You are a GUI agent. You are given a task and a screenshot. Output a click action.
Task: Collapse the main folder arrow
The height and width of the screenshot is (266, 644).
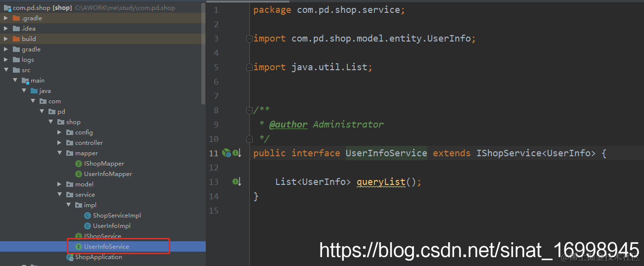(x=15, y=81)
